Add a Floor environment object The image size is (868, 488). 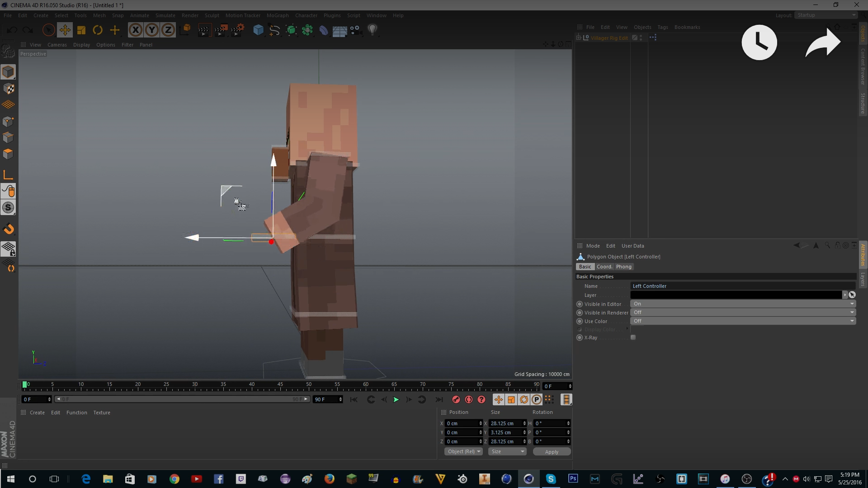340,30
